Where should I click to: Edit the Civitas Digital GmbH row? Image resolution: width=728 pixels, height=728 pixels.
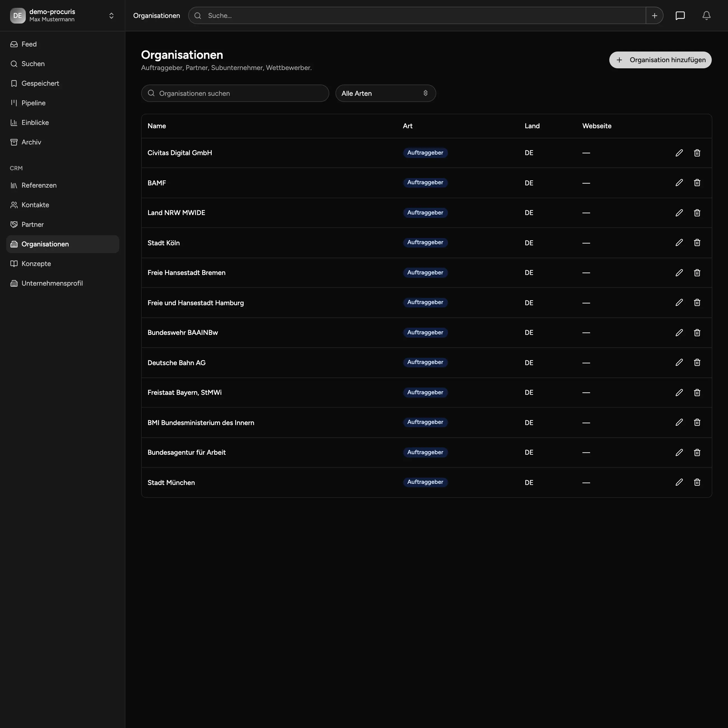(679, 153)
